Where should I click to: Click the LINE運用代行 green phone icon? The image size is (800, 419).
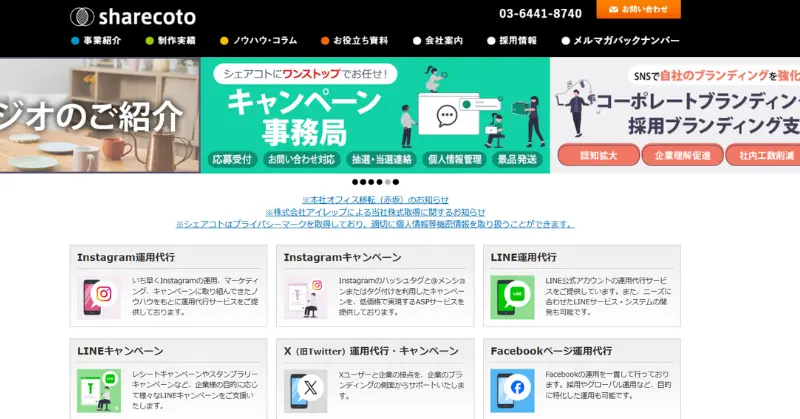coord(512,298)
